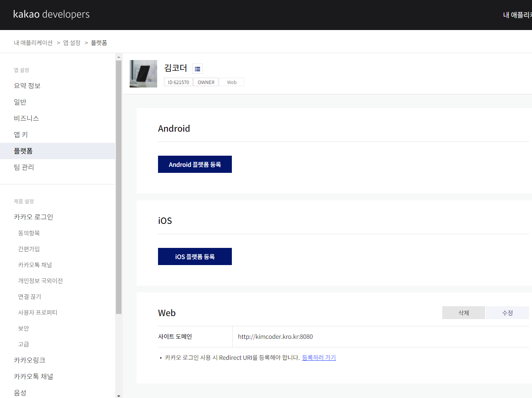Image resolution: width=532 pixels, height=398 pixels.
Task: Open 음성 in the sidebar
Action: [x=20, y=393]
